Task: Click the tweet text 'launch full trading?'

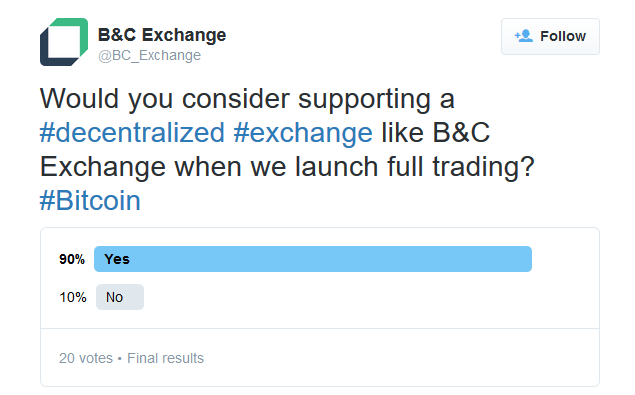Action: click(x=415, y=167)
